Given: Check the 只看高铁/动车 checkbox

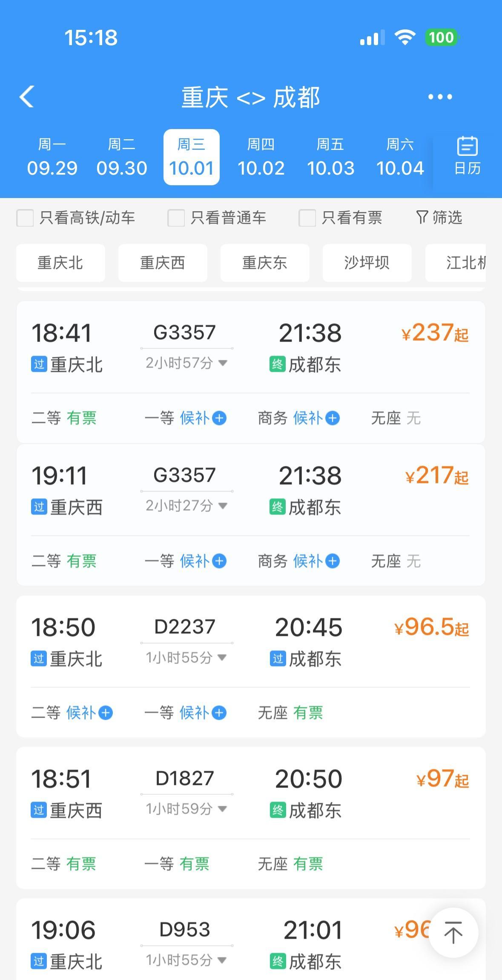Looking at the screenshot, I should [25, 218].
